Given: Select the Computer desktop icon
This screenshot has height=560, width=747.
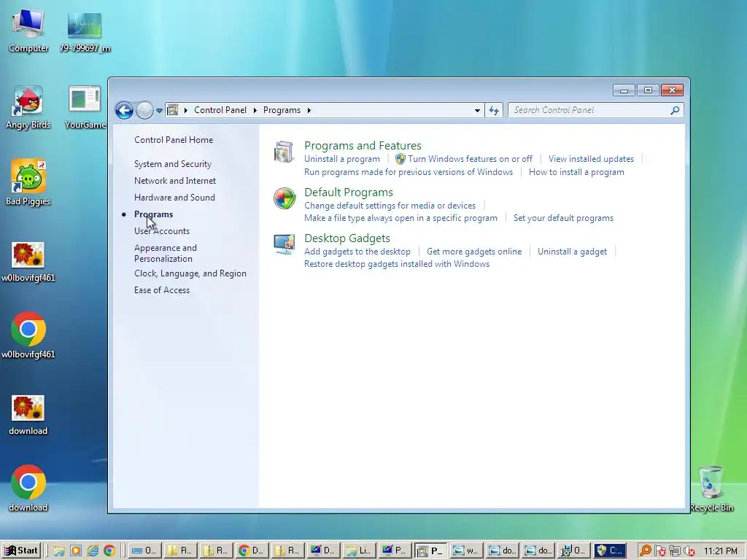Looking at the screenshot, I should pyautogui.click(x=28, y=31).
